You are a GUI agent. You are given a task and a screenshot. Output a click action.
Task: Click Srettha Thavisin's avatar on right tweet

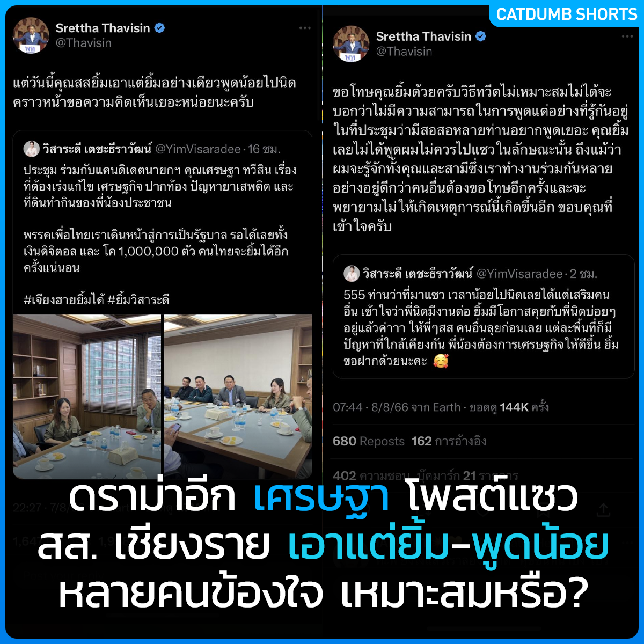click(352, 43)
